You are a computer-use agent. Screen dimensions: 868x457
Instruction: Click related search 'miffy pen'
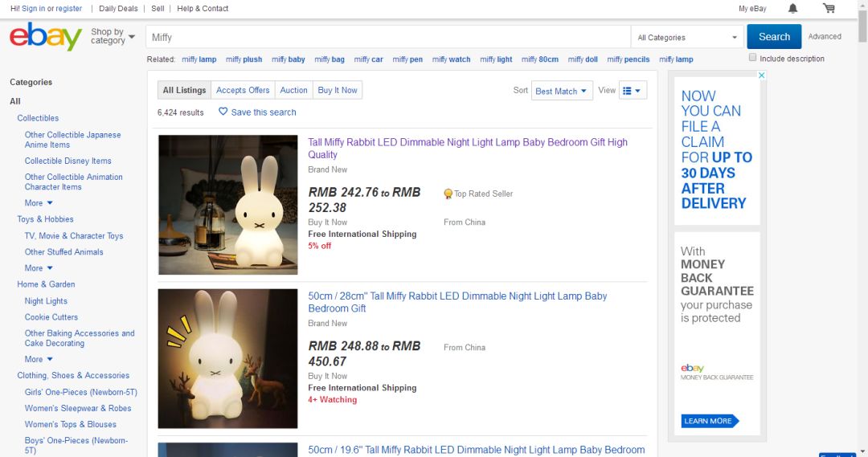click(407, 59)
